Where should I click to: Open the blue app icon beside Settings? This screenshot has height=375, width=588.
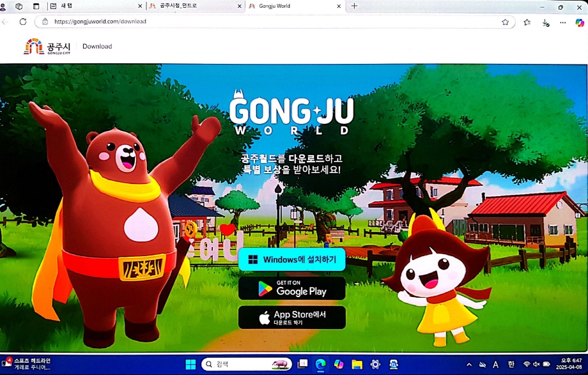(393, 364)
